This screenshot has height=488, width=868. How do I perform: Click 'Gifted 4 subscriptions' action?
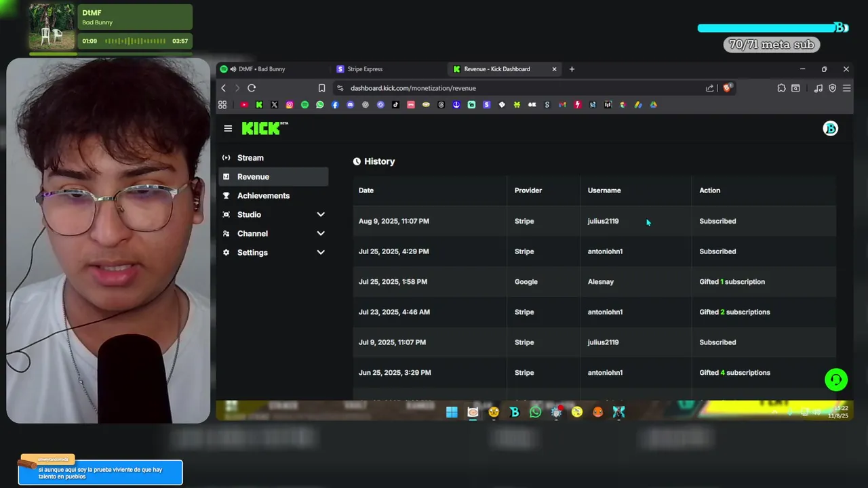(735, 373)
